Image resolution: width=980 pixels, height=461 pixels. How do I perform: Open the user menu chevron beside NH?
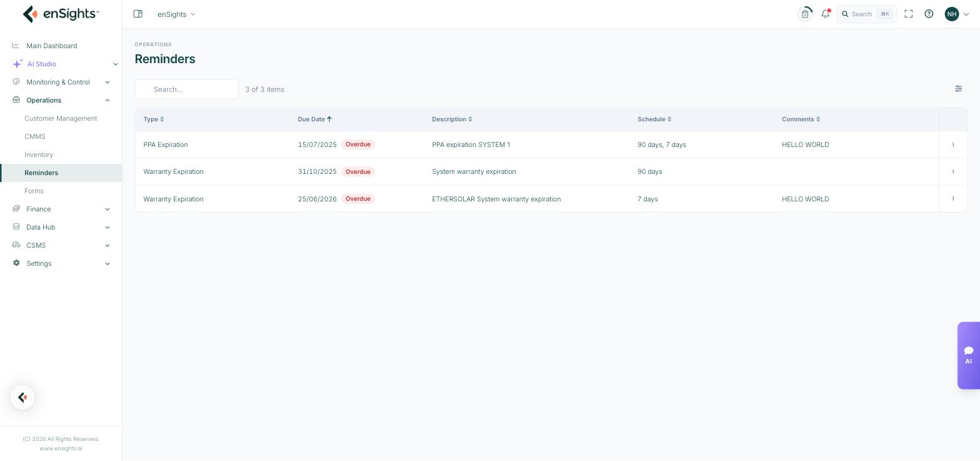(x=966, y=14)
